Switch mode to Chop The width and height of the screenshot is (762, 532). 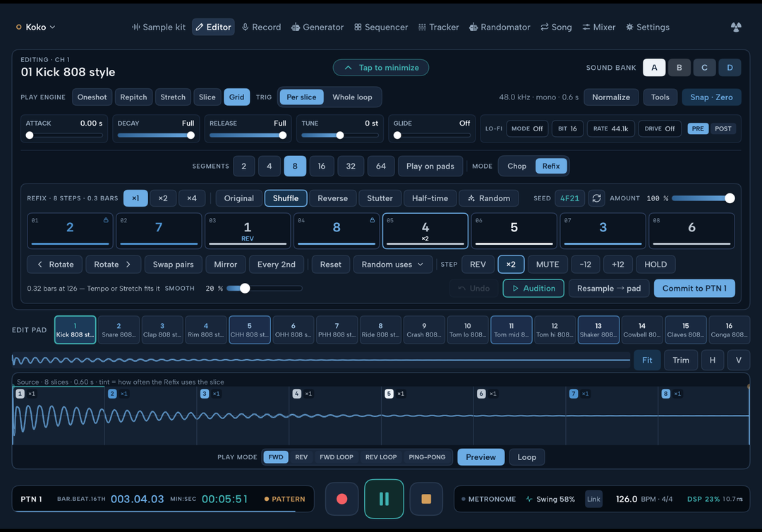pyautogui.click(x=516, y=166)
